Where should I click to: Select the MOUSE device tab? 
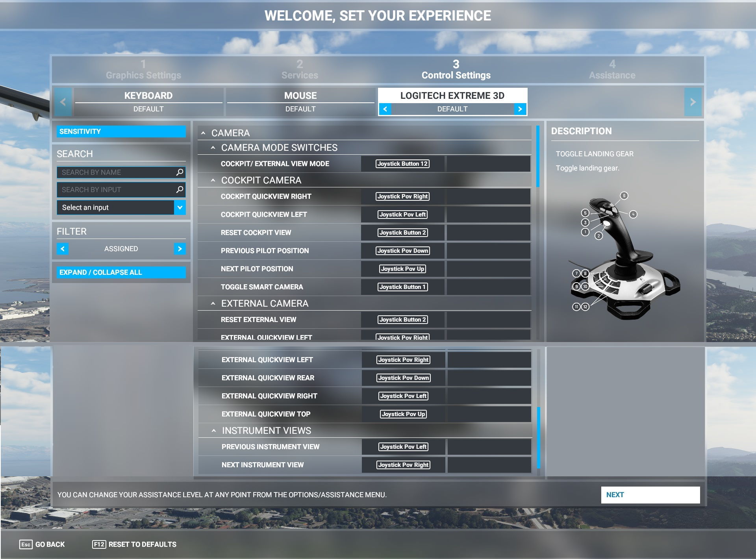300,102
